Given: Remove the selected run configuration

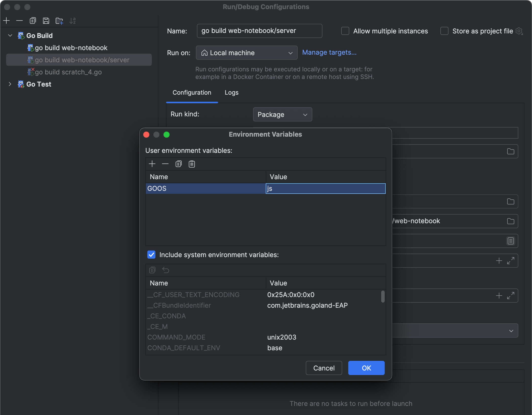Looking at the screenshot, I should tap(19, 20).
